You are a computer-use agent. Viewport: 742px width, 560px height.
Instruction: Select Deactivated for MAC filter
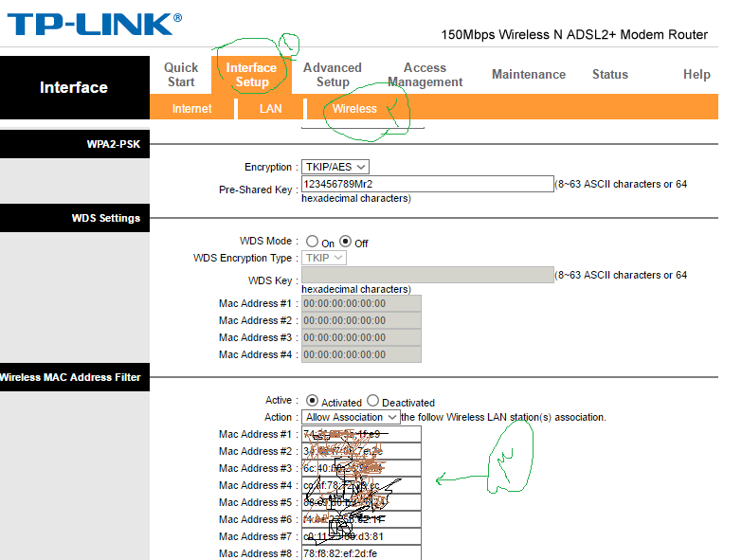(x=372, y=401)
